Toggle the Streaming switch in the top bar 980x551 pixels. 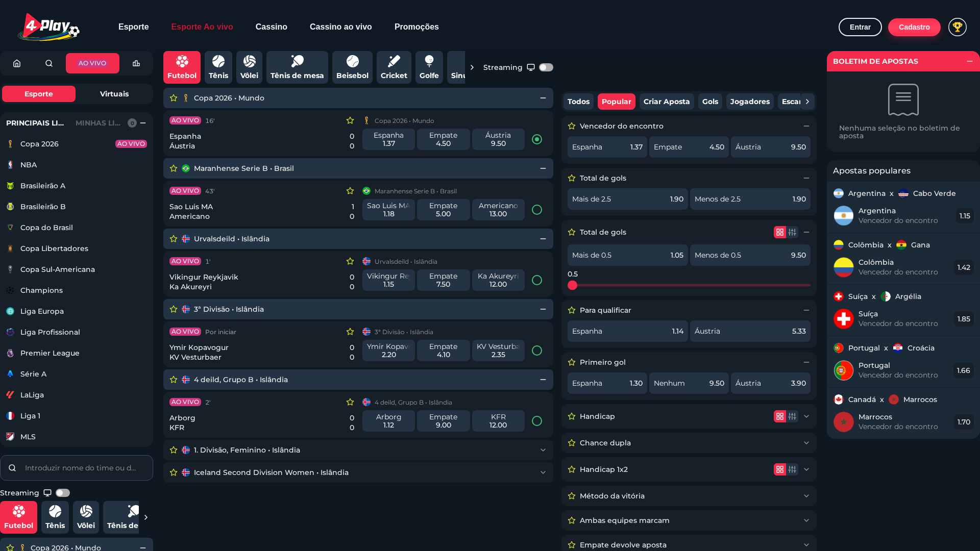(546, 67)
